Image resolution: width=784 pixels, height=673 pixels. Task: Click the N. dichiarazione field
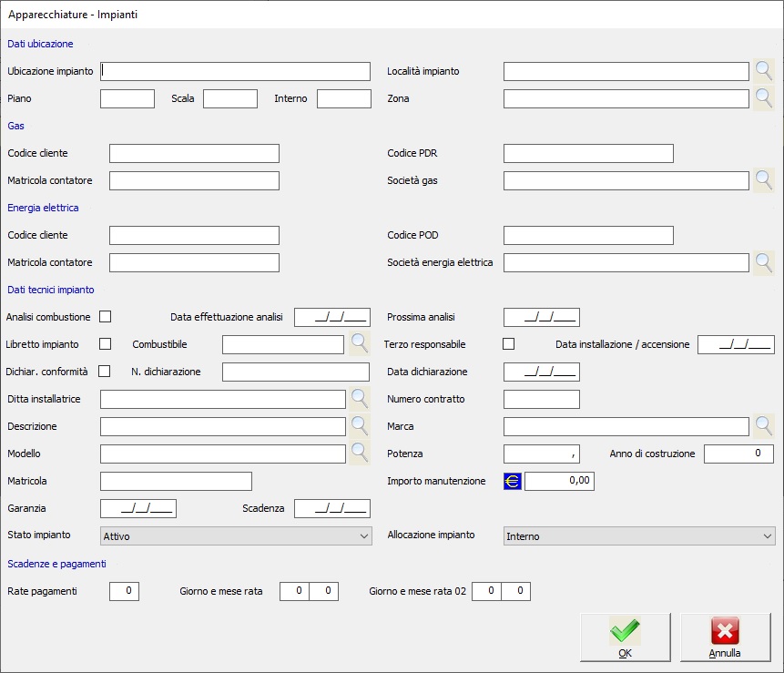point(296,372)
